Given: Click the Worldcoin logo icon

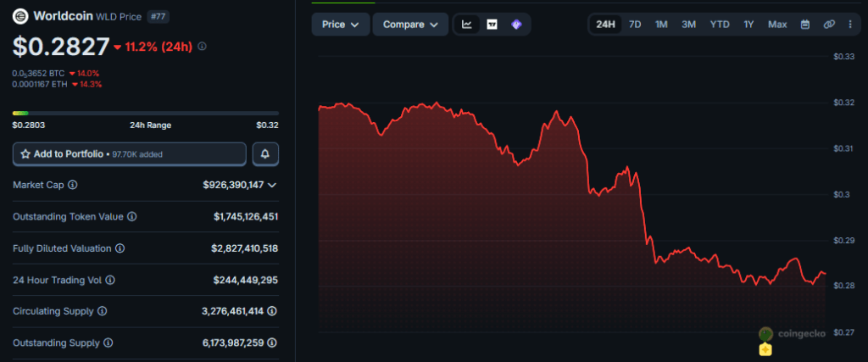Looking at the screenshot, I should pos(20,16).
